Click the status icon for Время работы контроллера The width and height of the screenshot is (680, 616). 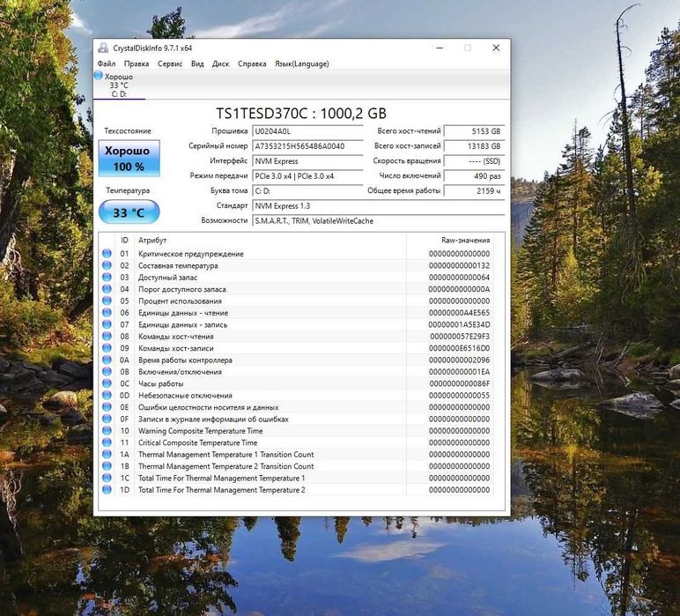(107, 360)
